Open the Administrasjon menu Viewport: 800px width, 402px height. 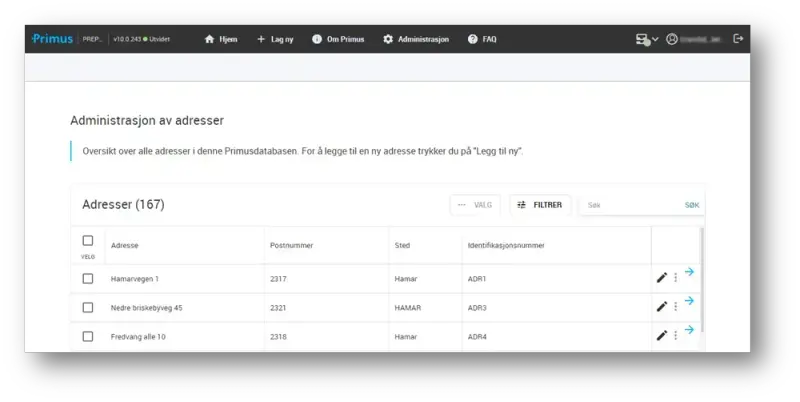(x=416, y=39)
